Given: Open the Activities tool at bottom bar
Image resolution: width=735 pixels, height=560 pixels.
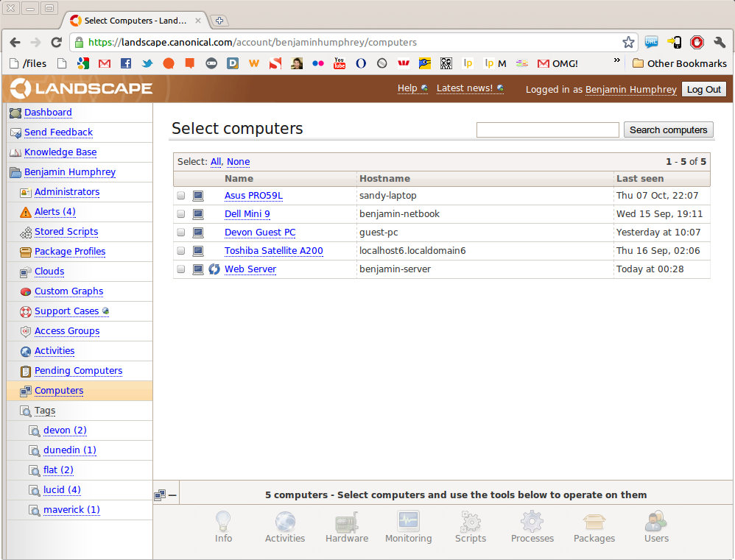Looking at the screenshot, I should coord(285,527).
